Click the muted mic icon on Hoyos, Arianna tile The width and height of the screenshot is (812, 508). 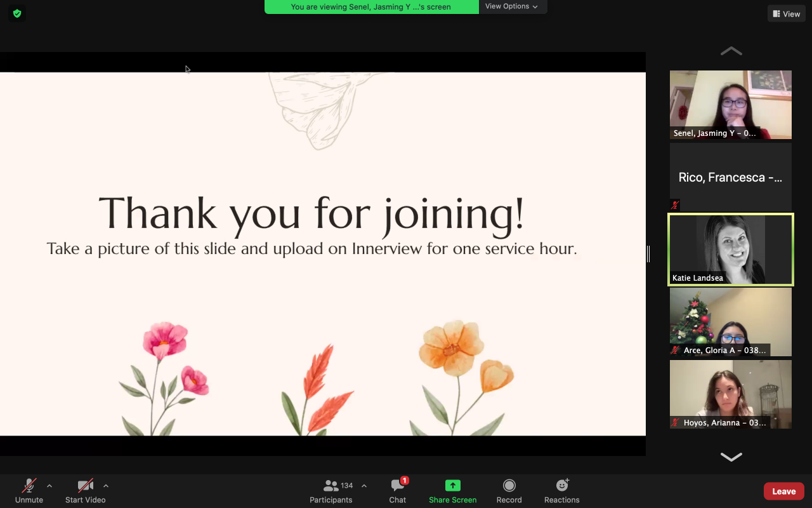pyautogui.click(x=676, y=423)
